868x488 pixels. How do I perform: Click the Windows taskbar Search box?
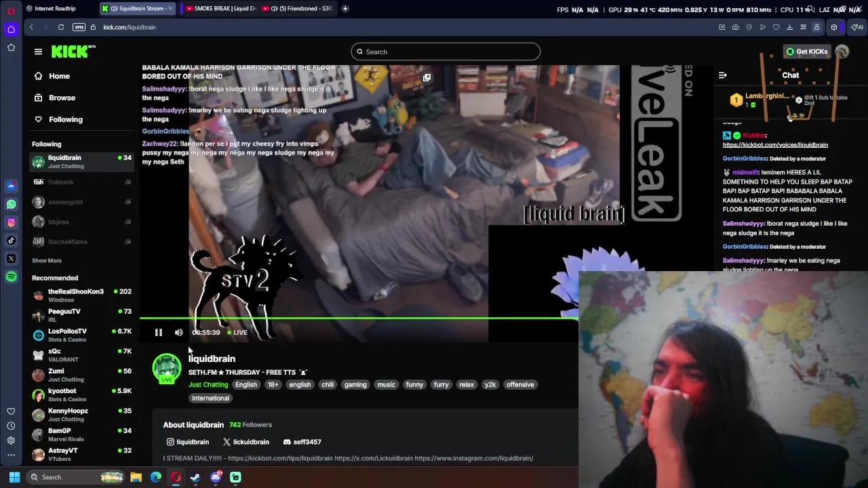point(76,477)
